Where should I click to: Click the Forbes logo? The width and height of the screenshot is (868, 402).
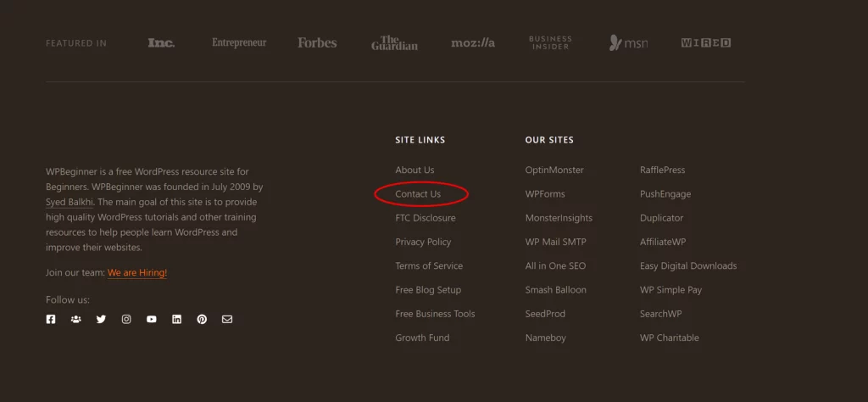click(317, 42)
